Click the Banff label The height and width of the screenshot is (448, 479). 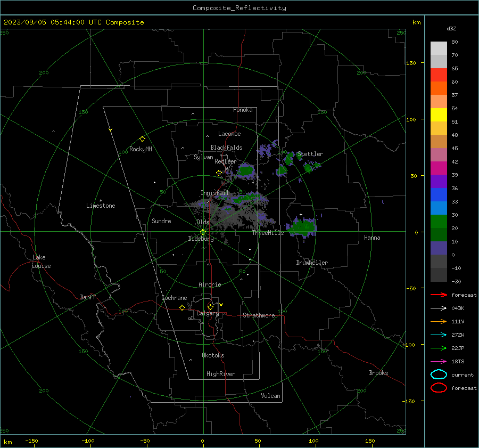(x=88, y=297)
